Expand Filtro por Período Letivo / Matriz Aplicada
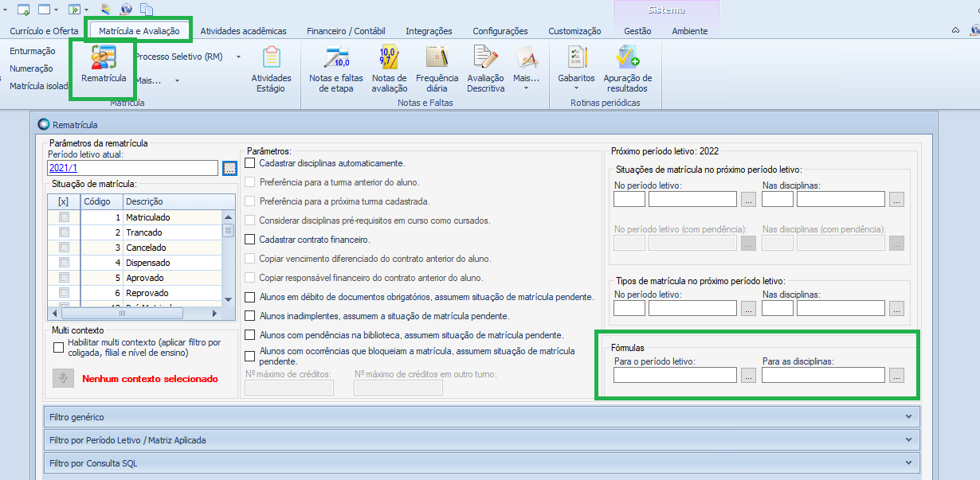Screen dimensions: 980x480 pyautogui.click(x=481, y=439)
